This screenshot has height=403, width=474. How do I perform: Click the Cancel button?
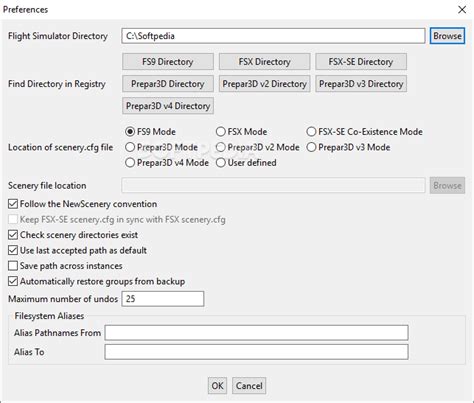point(249,386)
